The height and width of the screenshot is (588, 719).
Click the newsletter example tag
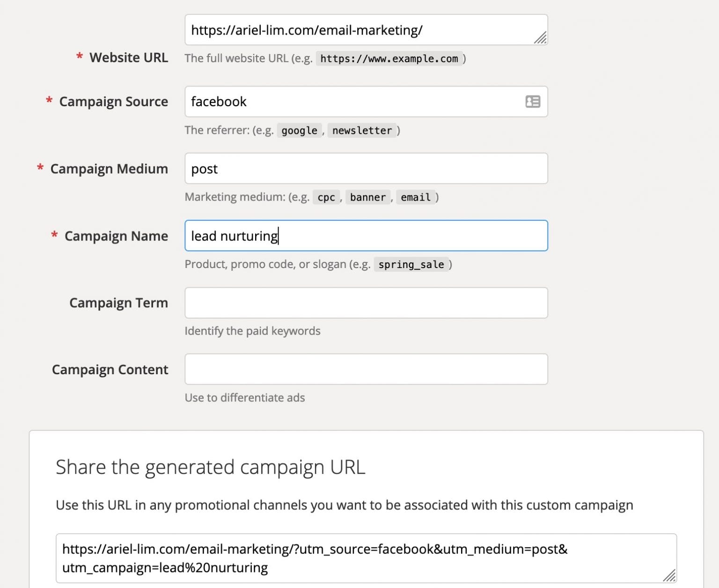coord(361,131)
